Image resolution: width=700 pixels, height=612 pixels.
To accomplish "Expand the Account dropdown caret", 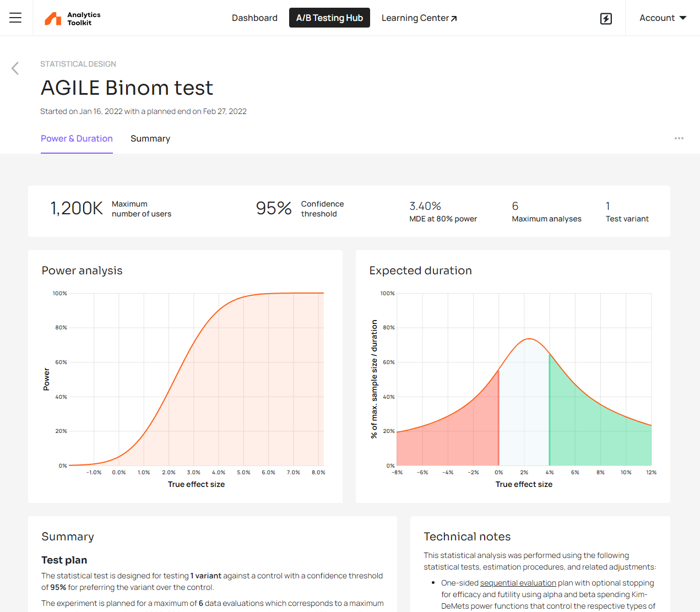I will (x=682, y=18).
